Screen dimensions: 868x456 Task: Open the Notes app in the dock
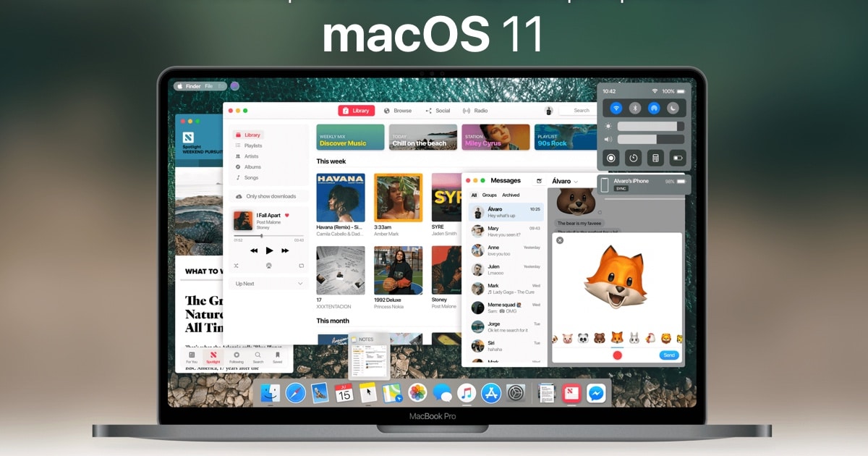click(x=368, y=393)
